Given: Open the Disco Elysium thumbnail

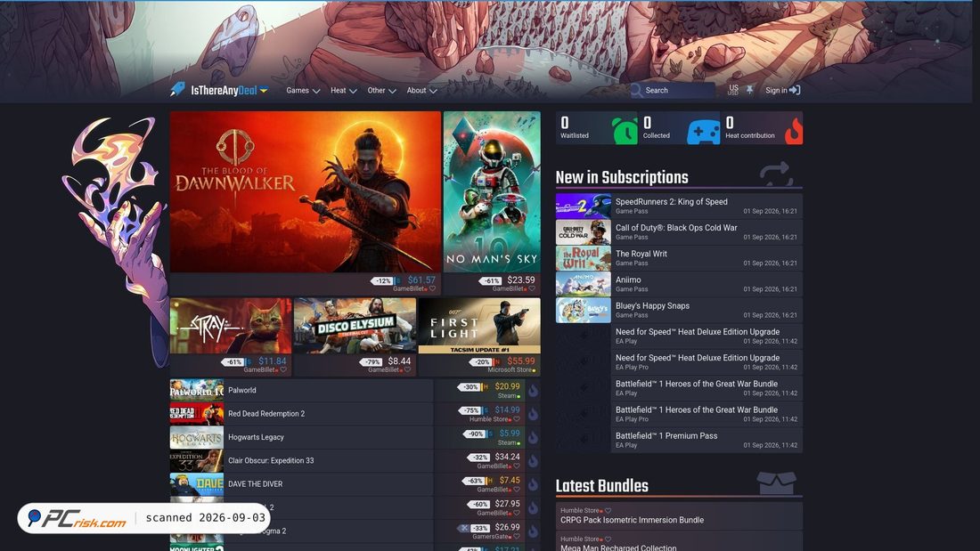Looking at the screenshot, I should pyautogui.click(x=355, y=326).
